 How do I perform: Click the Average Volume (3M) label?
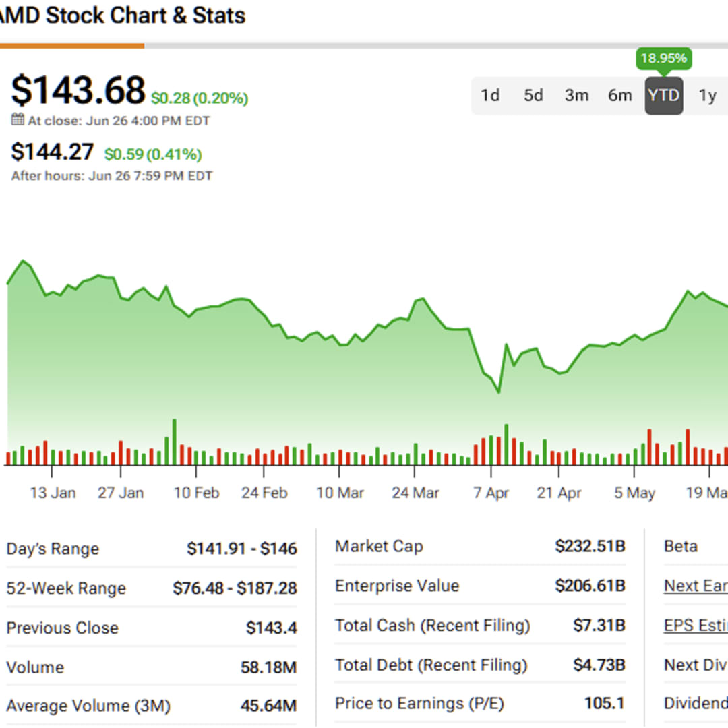click(89, 706)
